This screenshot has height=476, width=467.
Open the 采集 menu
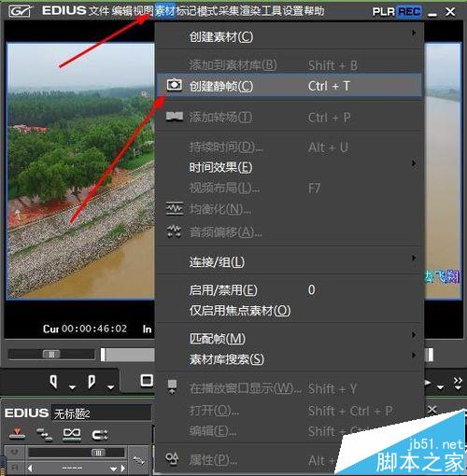click(229, 11)
